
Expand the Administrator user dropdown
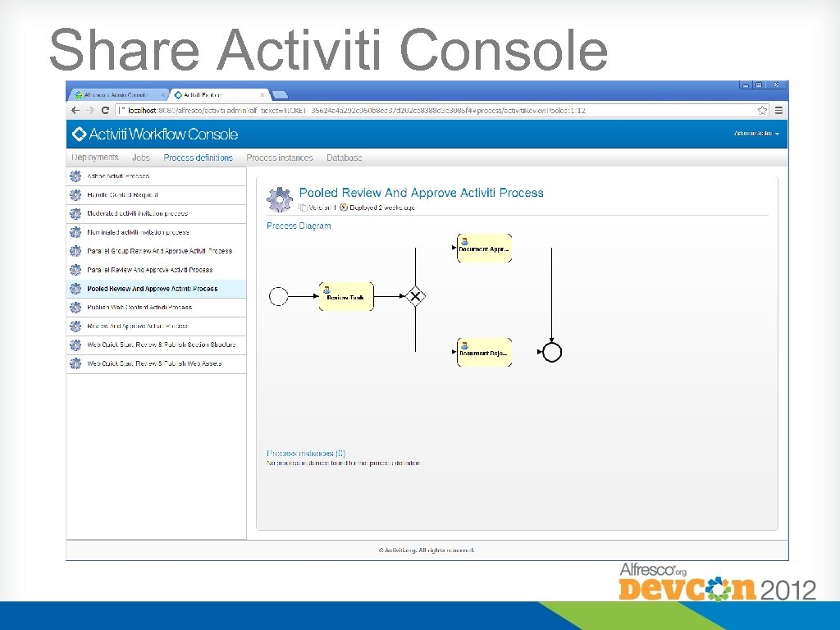756,134
